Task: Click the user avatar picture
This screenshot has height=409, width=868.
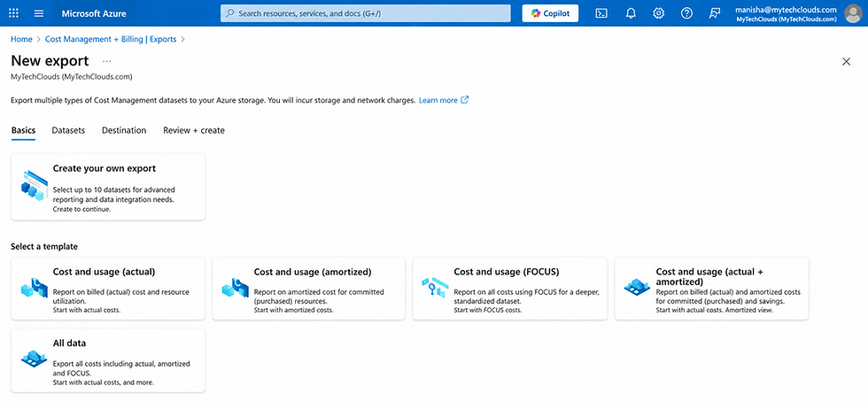Action: (854, 13)
